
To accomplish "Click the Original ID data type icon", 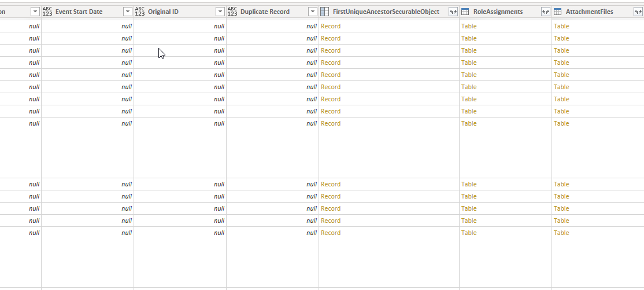I will (x=140, y=12).
